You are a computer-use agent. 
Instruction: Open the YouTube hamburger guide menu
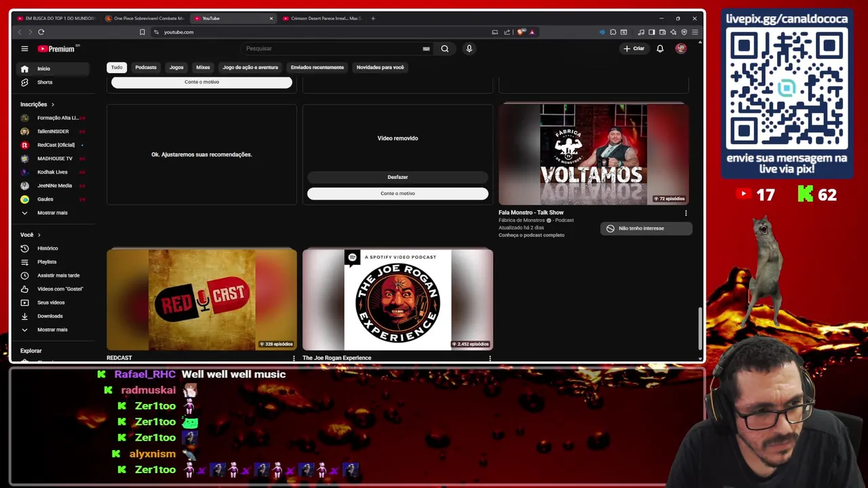pos(24,49)
